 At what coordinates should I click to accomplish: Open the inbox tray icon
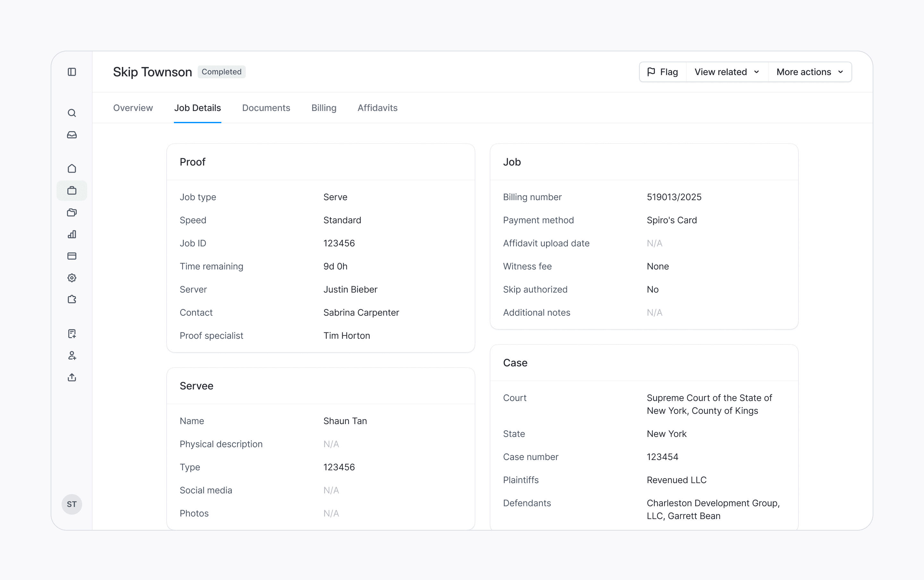point(72,135)
